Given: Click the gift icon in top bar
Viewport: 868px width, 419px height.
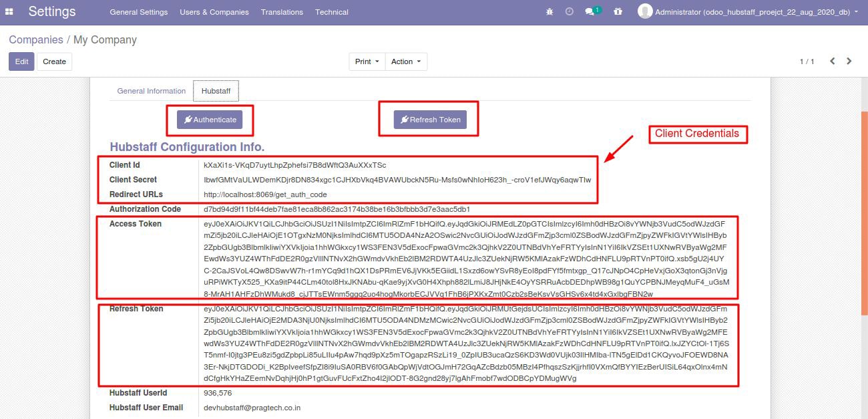Looking at the screenshot, I should pos(618,11).
